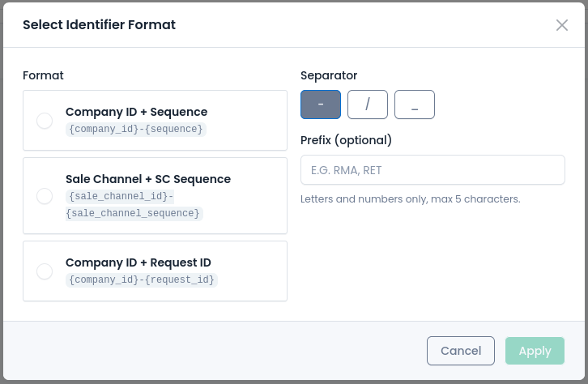Close the Select Identifier Format dialog

click(562, 25)
